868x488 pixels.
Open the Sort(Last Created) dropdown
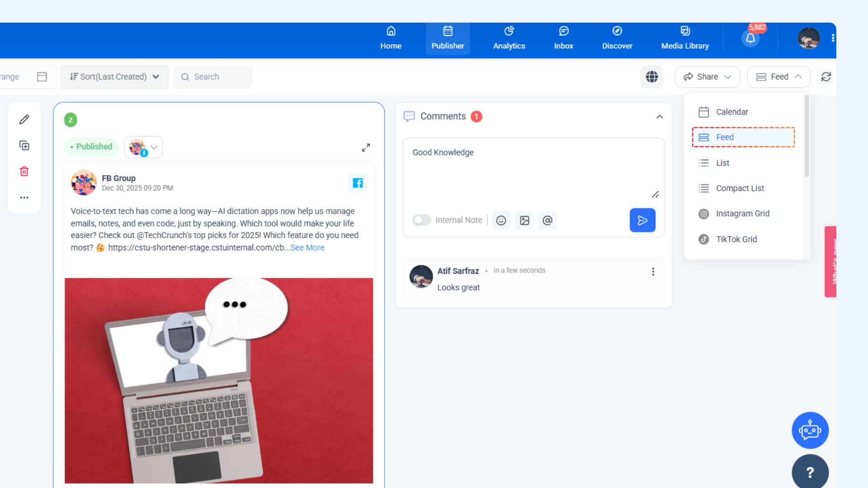click(114, 77)
